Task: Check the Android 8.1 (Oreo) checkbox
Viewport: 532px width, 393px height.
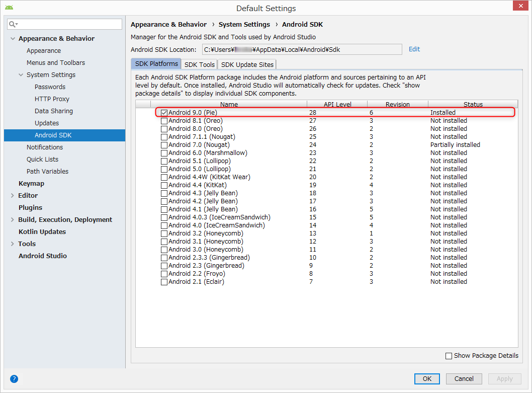Action: tap(164, 121)
